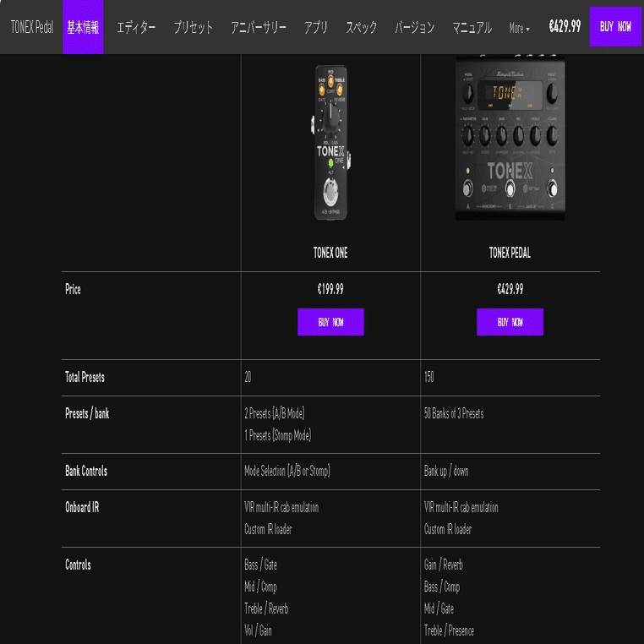The image size is (644, 644).
Task: Click the Bank Controls row label
Action: [x=86, y=471]
